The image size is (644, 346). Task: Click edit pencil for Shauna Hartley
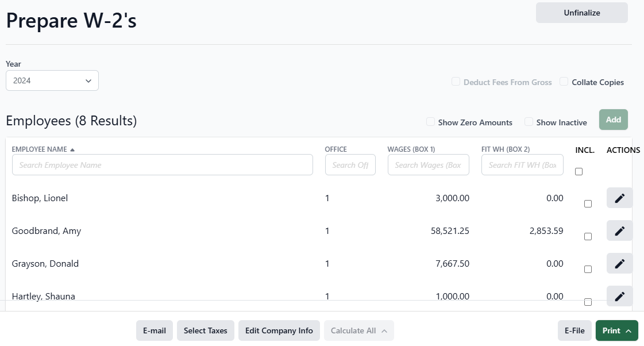pos(619,296)
